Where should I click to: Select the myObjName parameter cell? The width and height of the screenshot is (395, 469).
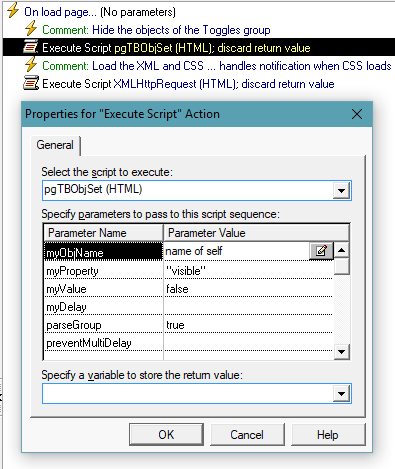[103, 252]
